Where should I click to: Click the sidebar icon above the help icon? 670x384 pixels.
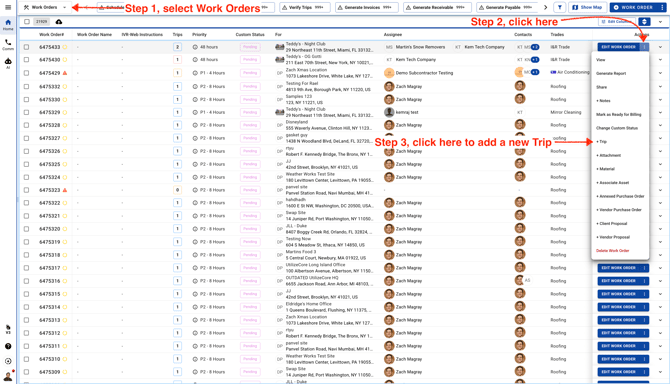[x=8, y=329]
